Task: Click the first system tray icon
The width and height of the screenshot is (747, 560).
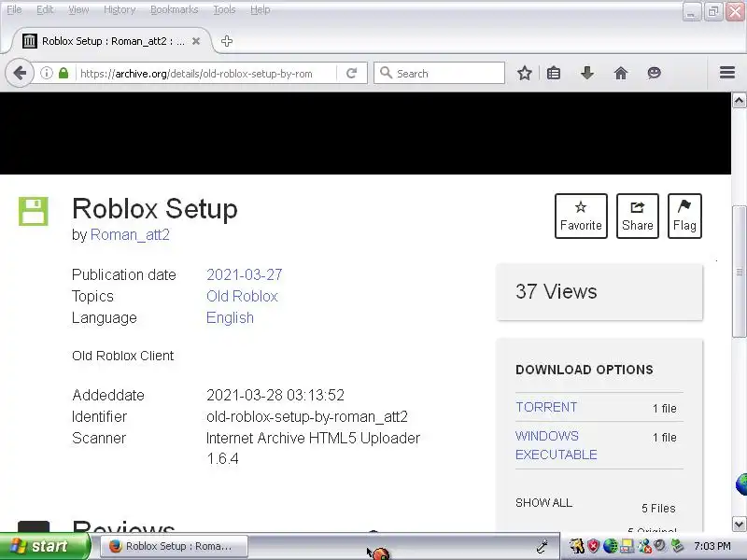Action: pyautogui.click(x=576, y=546)
